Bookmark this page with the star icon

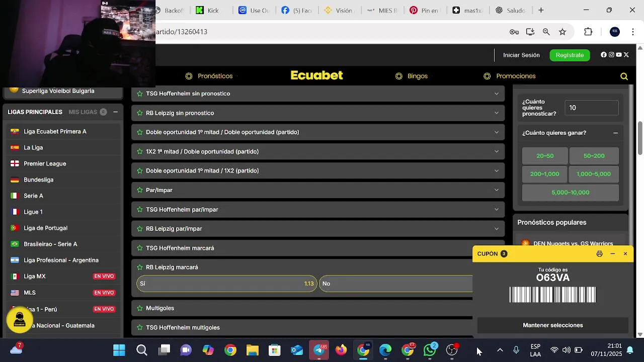click(x=562, y=32)
